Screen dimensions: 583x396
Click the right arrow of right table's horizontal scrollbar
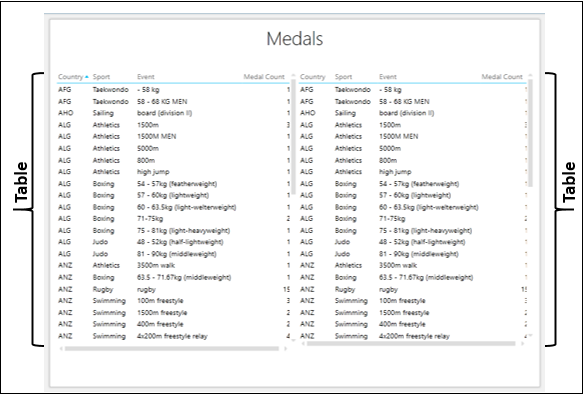pyautogui.click(x=522, y=344)
